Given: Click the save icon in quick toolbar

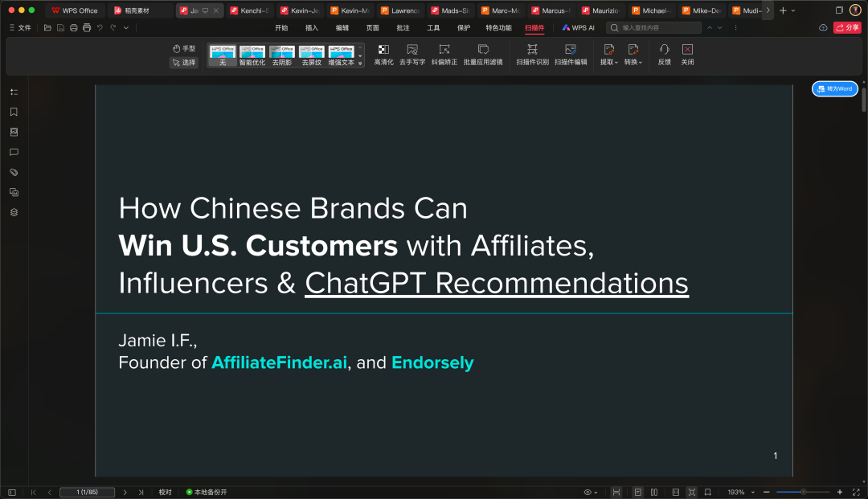Looking at the screenshot, I should (x=61, y=27).
